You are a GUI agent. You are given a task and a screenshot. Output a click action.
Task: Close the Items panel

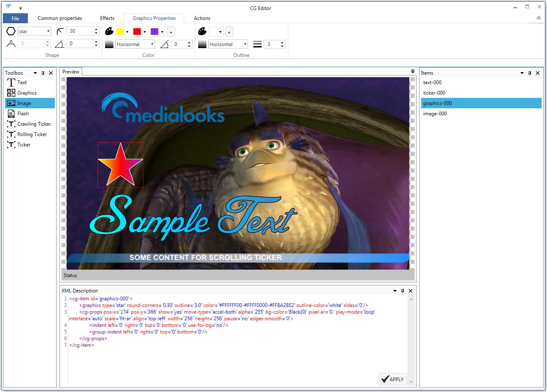[x=538, y=73]
